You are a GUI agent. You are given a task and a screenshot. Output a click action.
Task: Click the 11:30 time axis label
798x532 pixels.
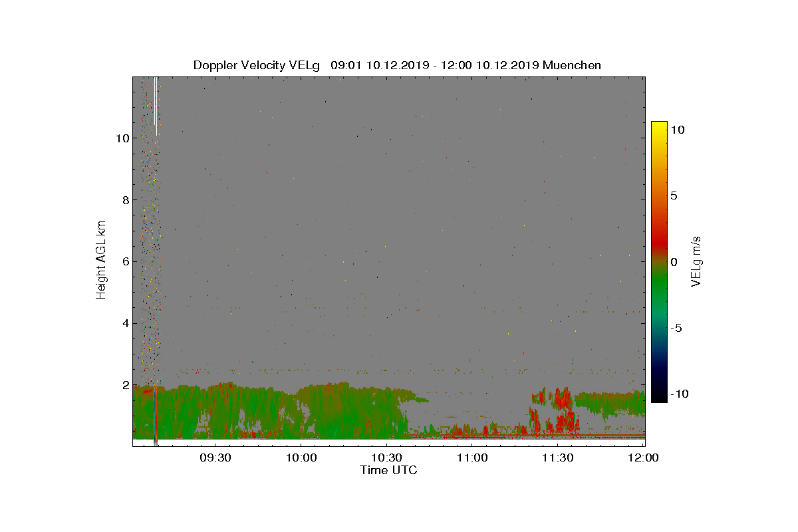(558, 458)
